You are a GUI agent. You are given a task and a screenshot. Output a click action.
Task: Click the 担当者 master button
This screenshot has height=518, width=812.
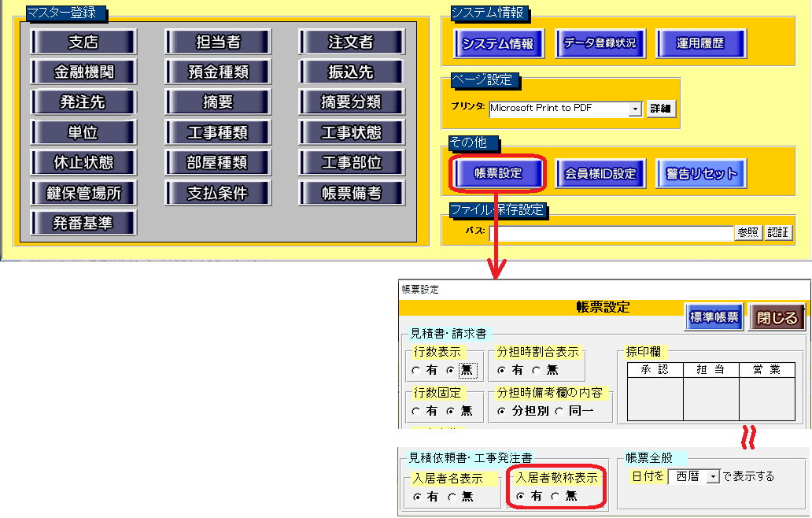[x=217, y=42]
